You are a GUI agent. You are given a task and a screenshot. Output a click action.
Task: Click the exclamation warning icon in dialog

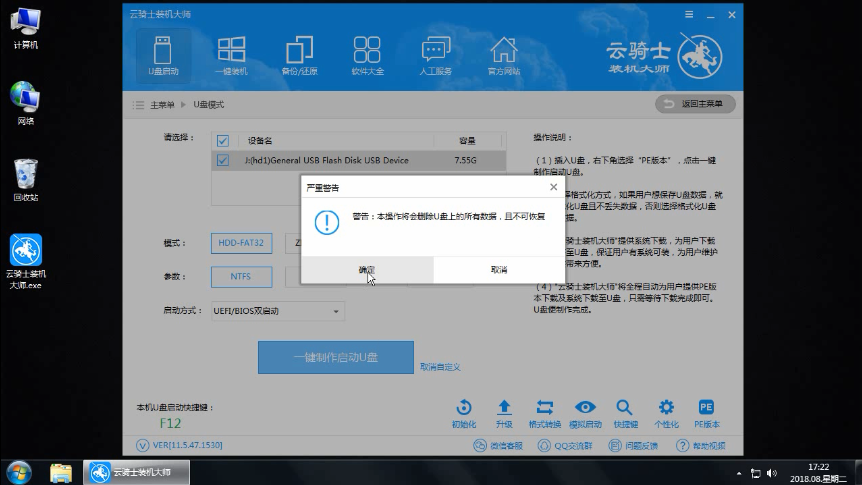coord(327,222)
